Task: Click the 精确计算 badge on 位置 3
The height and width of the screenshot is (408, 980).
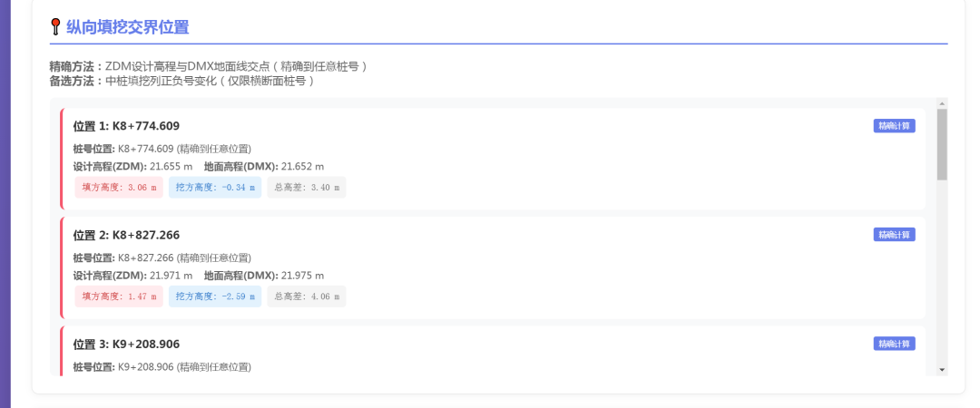Action: (x=894, y=344)
